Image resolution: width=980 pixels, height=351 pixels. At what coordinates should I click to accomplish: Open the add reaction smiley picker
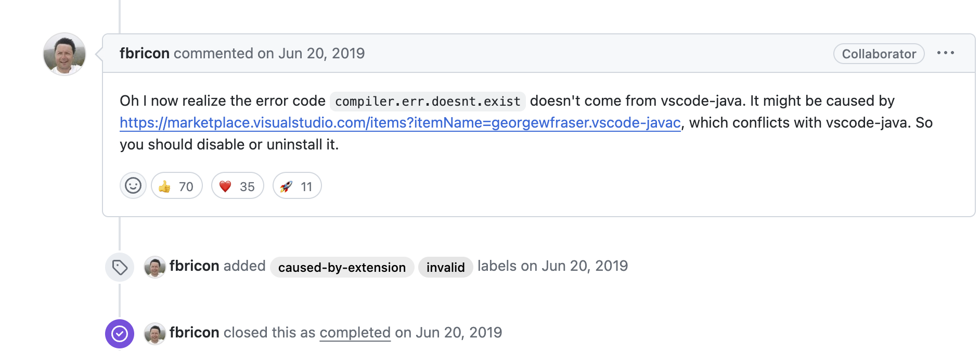pos(133,186)
